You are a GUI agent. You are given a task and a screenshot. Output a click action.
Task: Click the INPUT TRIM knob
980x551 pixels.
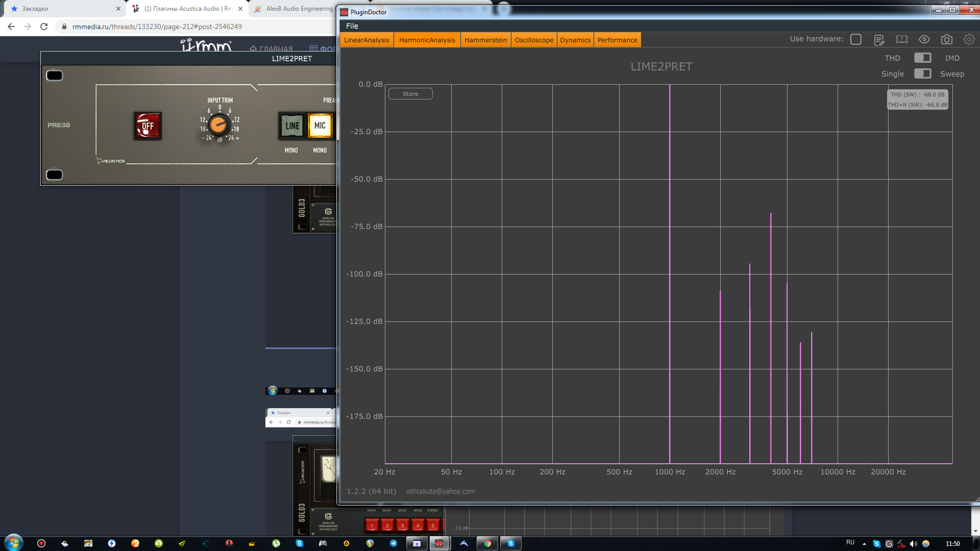219,124
